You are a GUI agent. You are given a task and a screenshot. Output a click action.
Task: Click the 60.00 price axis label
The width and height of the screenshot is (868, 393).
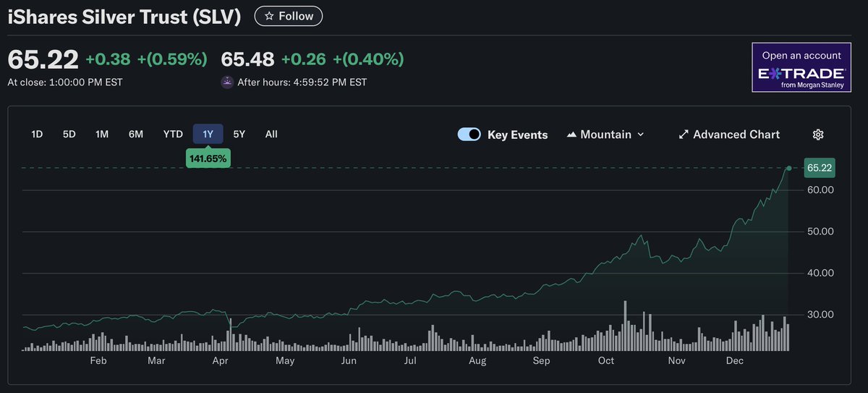click(820, 190)
